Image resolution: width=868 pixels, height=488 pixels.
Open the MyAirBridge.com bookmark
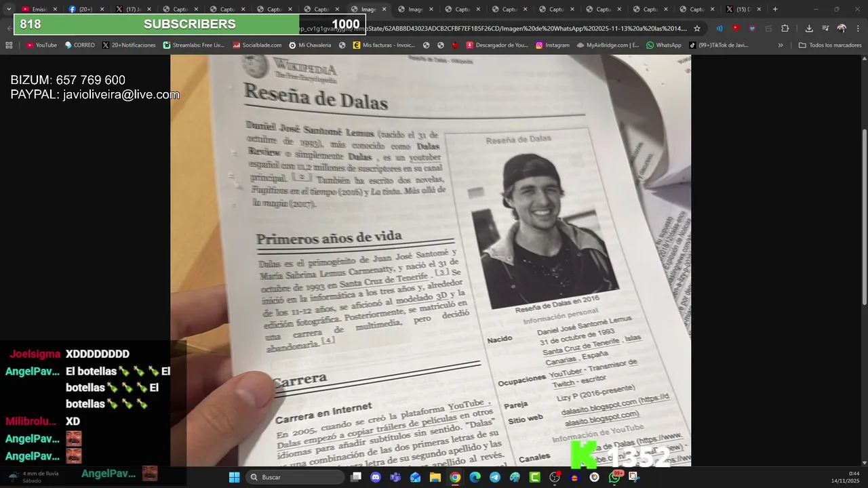608,45
